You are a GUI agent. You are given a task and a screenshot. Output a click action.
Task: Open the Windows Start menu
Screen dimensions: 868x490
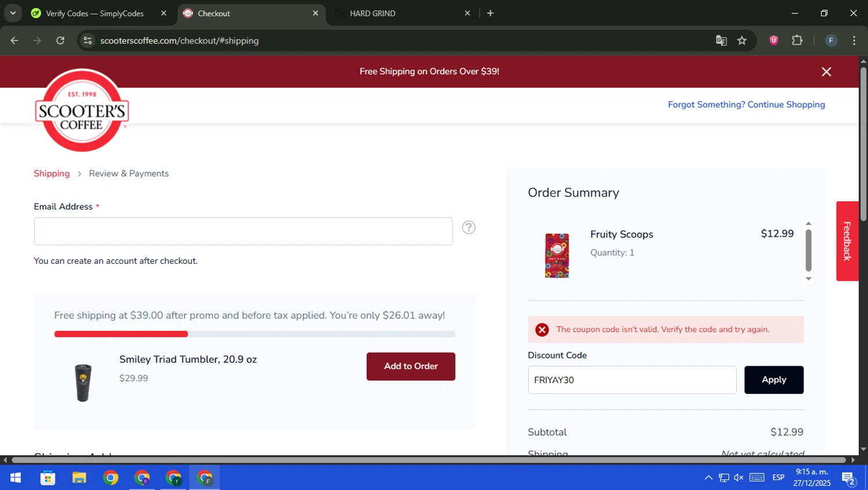[x=16, y=478]
